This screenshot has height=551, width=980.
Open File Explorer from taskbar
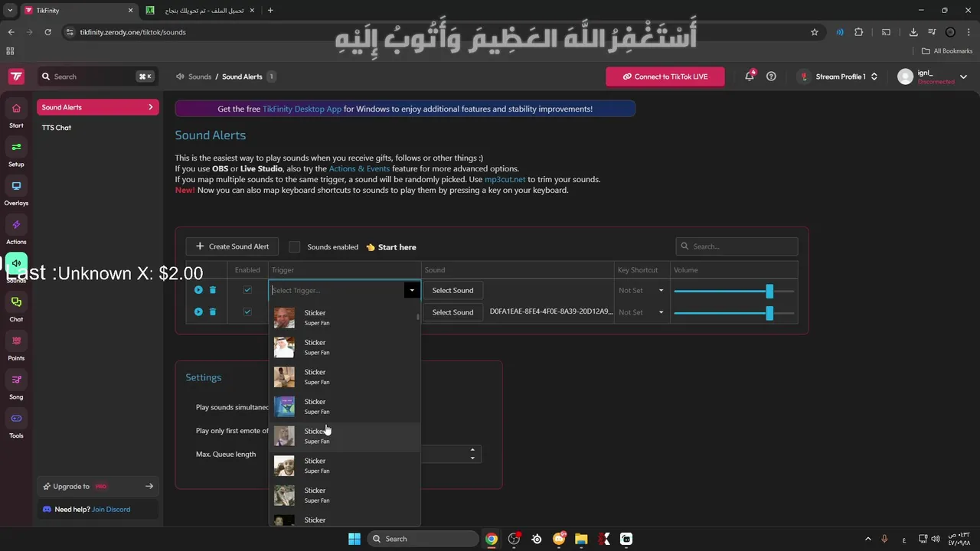pos(581,539)
